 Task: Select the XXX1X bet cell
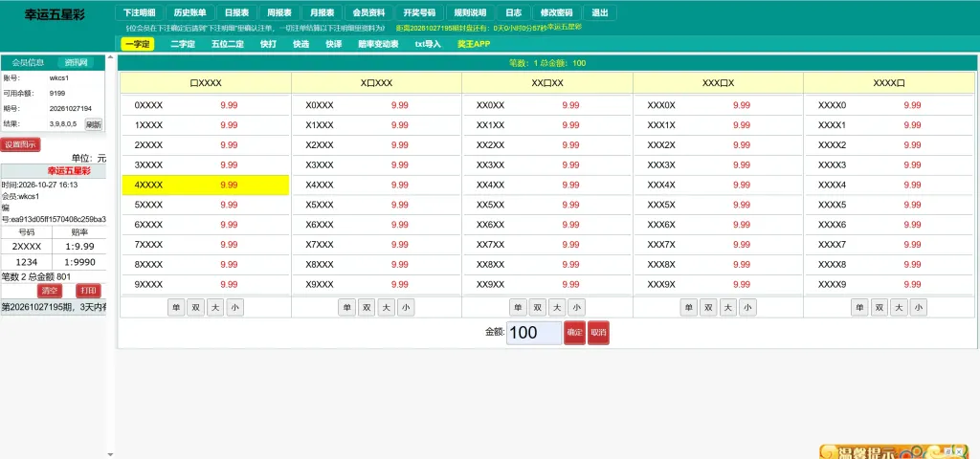point(718,125)
